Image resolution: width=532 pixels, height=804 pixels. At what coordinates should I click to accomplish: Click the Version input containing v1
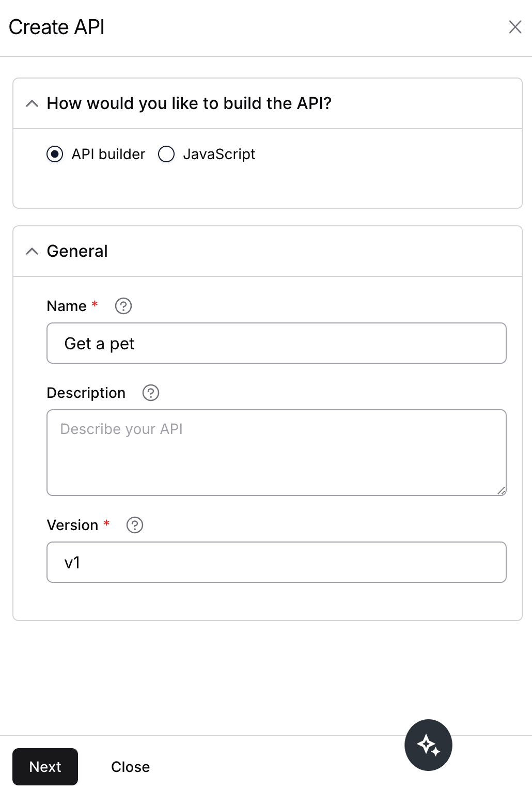click(276, 562)
